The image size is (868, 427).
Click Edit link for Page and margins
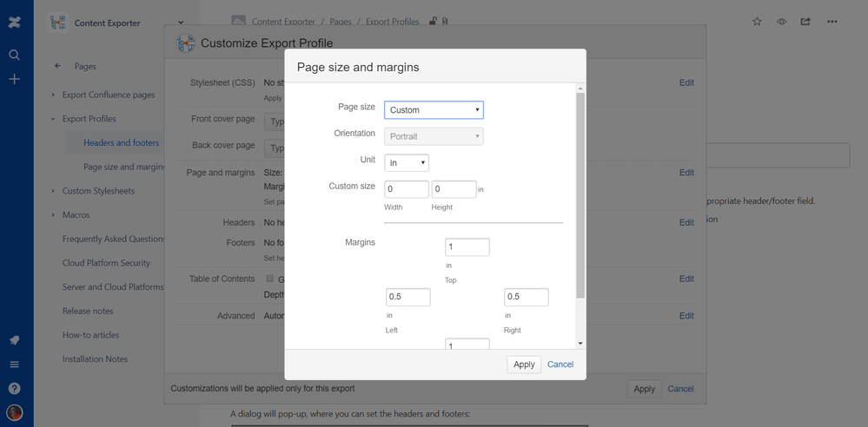[x=686, y=173]
